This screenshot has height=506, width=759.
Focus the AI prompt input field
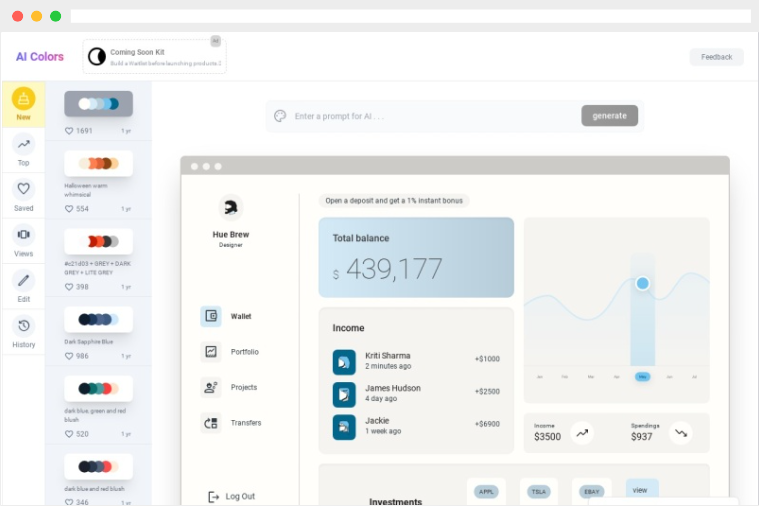tap(424, 116)
